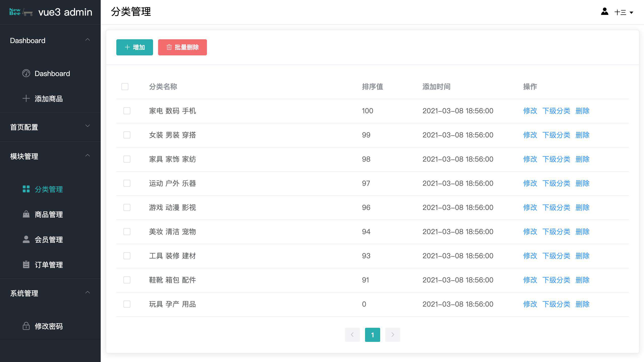This screenshot has height=362, width=644.
Task: Click 删除 for 玩具 孕产 用品
Action: tap(583, 304)
